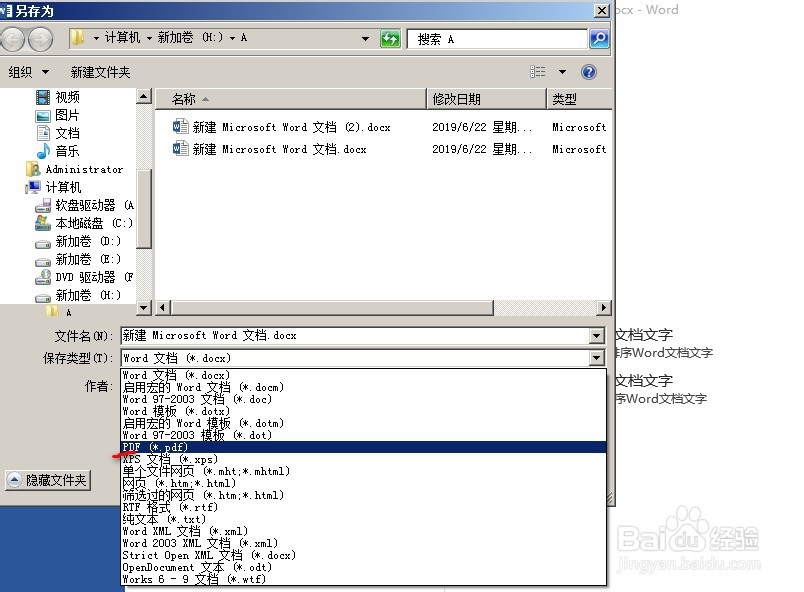Select 新加卷 (E:) drive

(78, 259)
